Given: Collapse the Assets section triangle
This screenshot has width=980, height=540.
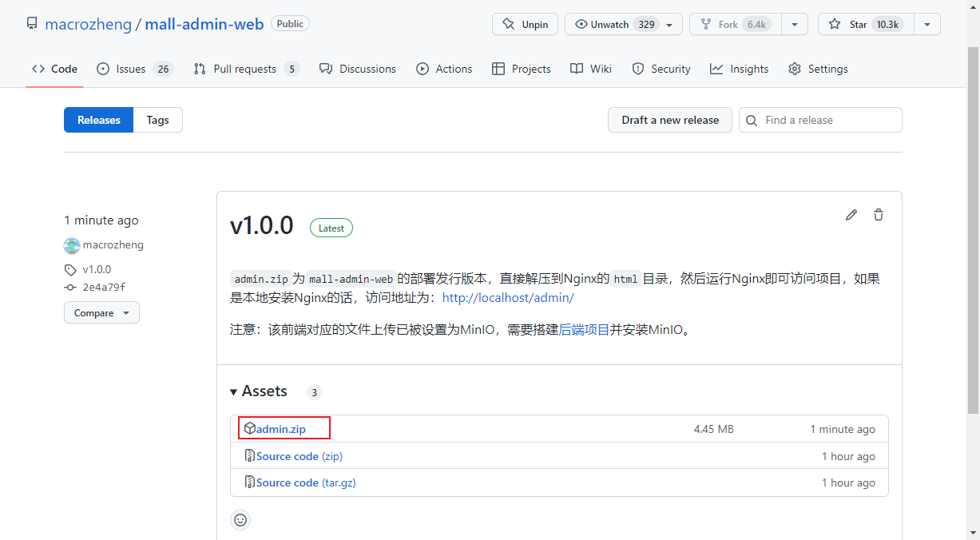Looking at the screenshot, I should pos(234,391).
